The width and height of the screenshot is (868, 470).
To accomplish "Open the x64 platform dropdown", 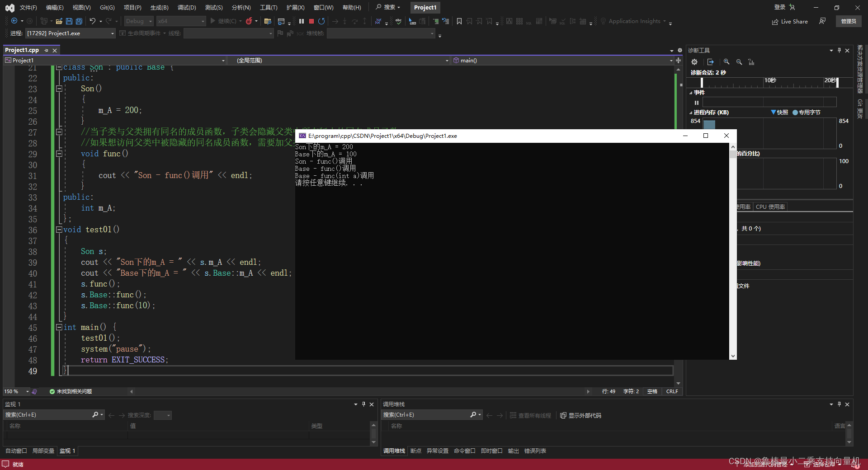I will point(181,21).
